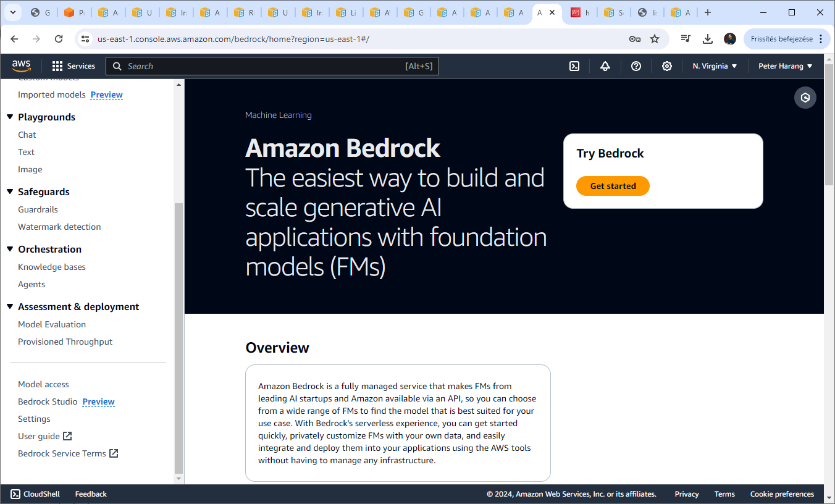Click the Machine Learning breadcrumb text
The width and height of the screenshot is (835, 504).
pyautogui.click(x=279, y=115)
